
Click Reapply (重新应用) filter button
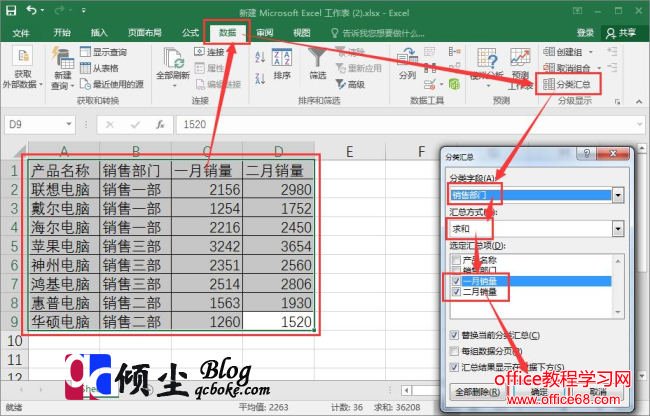(x=359, y=68)
